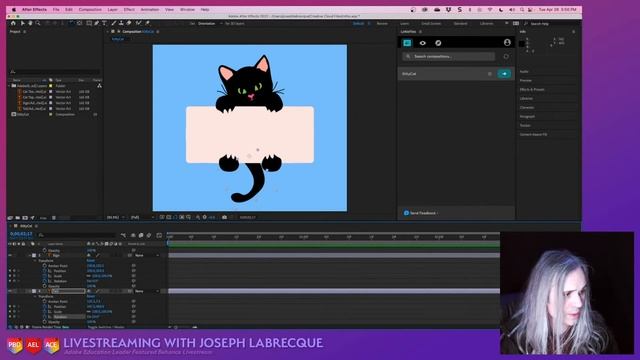This screenshot has height=360, width=640.
Task: Toggle visibility of the Sign layer
Action: point(10,255)
